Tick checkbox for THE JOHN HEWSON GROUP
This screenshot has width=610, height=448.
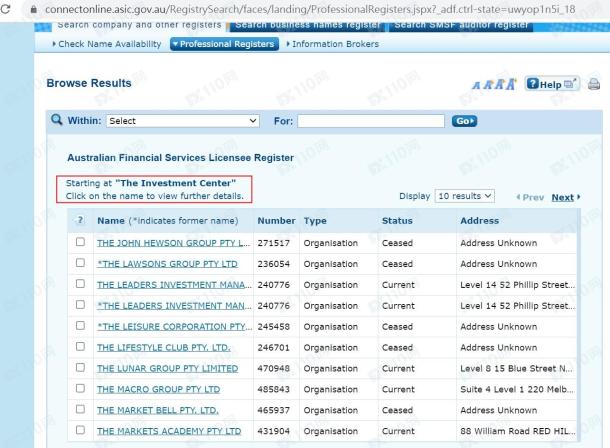pos(80,242)
